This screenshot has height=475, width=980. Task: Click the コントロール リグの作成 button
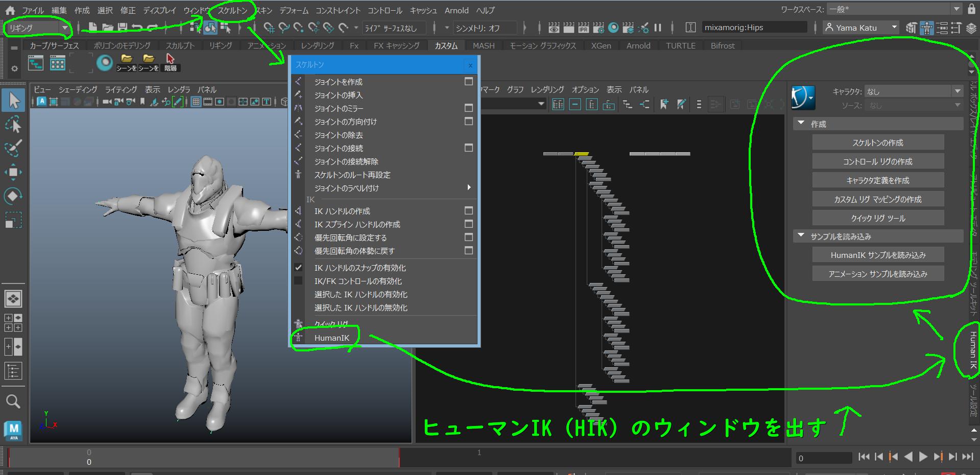tap(878, 161)
